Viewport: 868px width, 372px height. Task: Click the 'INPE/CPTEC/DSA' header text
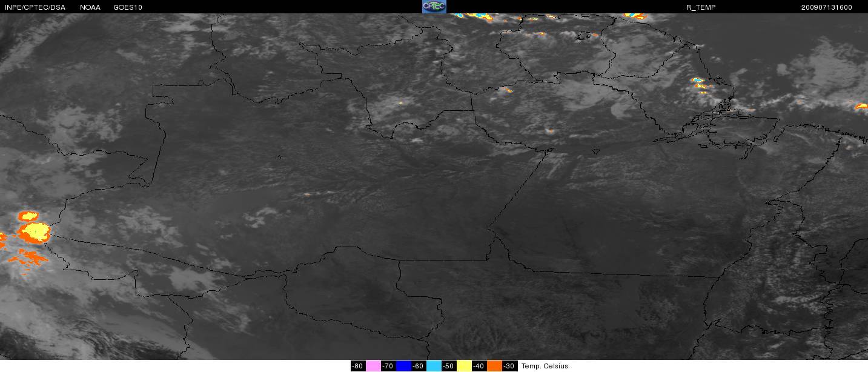[35, 7]
